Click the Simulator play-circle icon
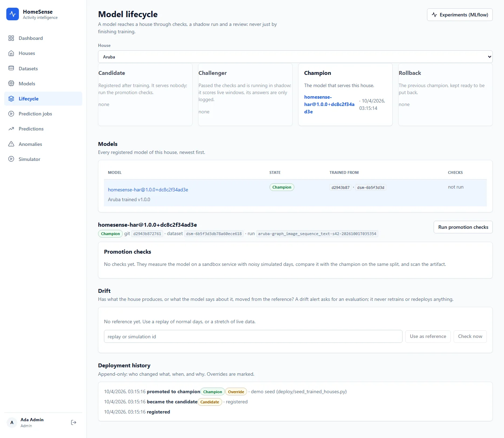This screenshot has width=504, height=438. 11,159
